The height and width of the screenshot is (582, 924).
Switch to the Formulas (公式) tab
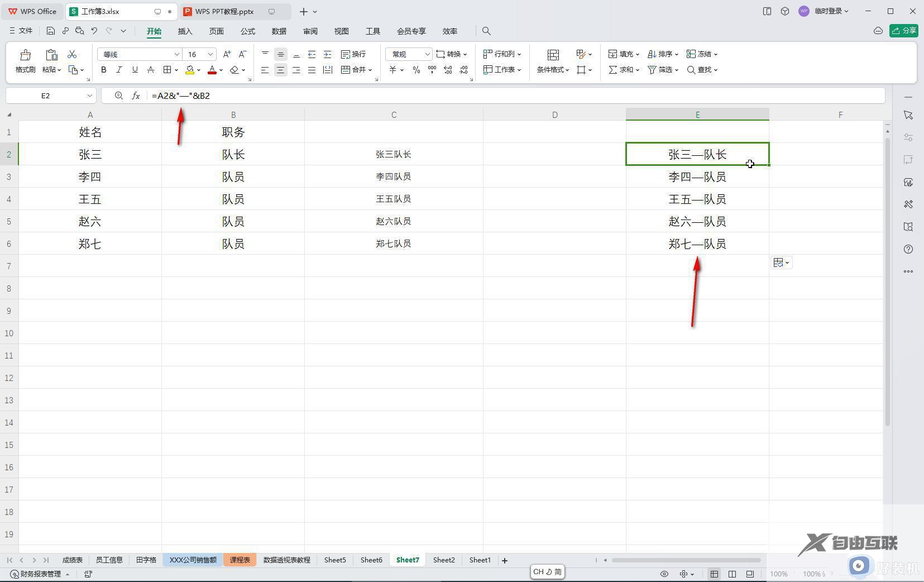coord(248,31)
